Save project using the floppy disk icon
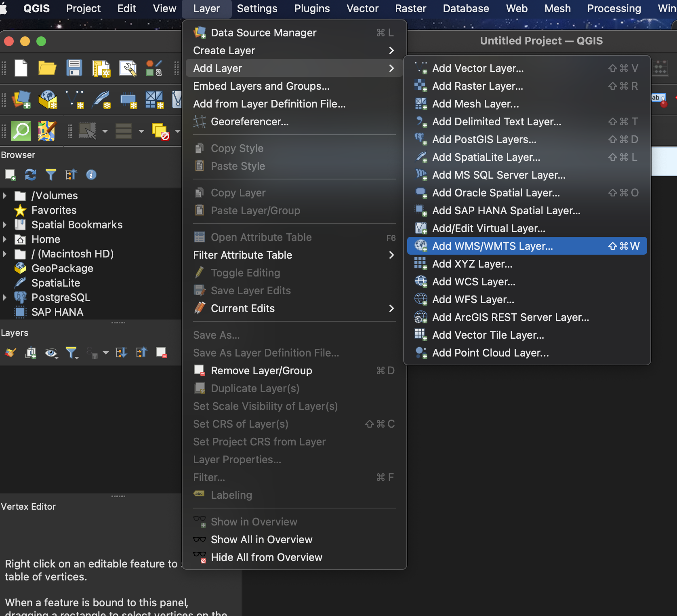The width and height of the screenshot is (677, 616). (74, 68)
